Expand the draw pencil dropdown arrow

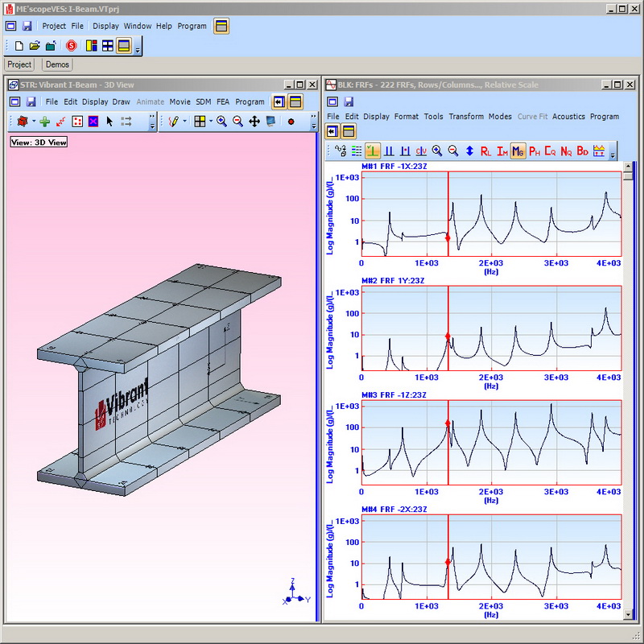185,121
